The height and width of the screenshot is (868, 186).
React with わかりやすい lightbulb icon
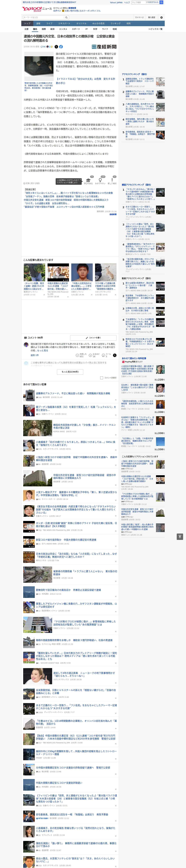coord(100,180)
